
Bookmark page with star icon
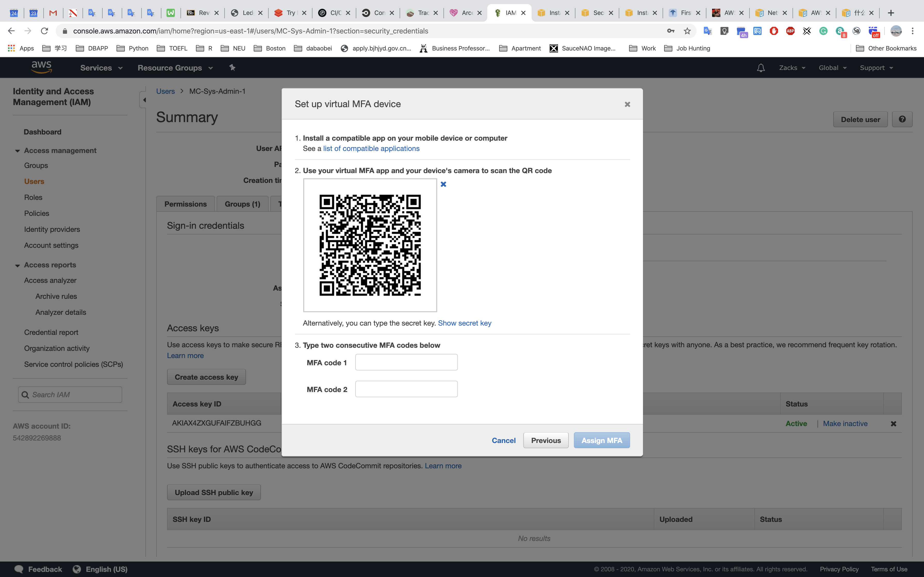click(687, 31)
